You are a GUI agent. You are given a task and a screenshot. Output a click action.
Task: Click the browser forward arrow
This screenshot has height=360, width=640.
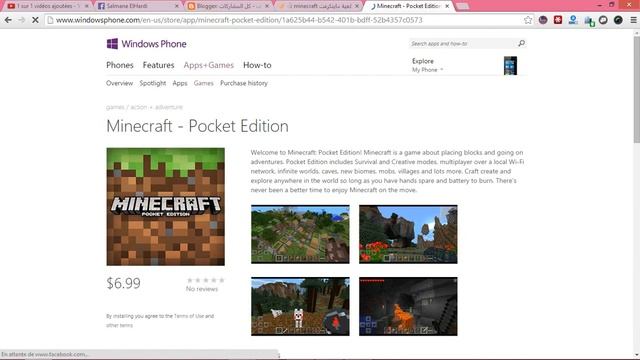coord(22,20)
